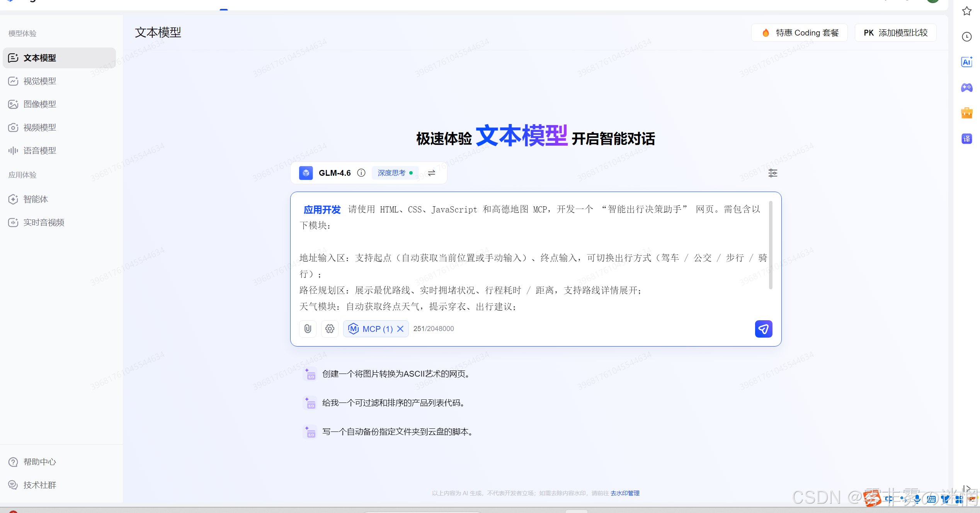
Task: Click the info icon next to GLM-4.6
Action: (361, 173)
